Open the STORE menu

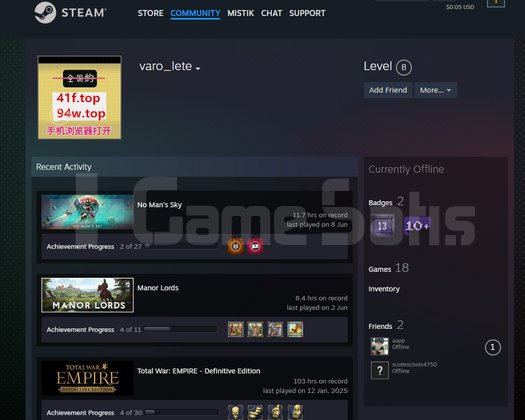pos(150,13)
